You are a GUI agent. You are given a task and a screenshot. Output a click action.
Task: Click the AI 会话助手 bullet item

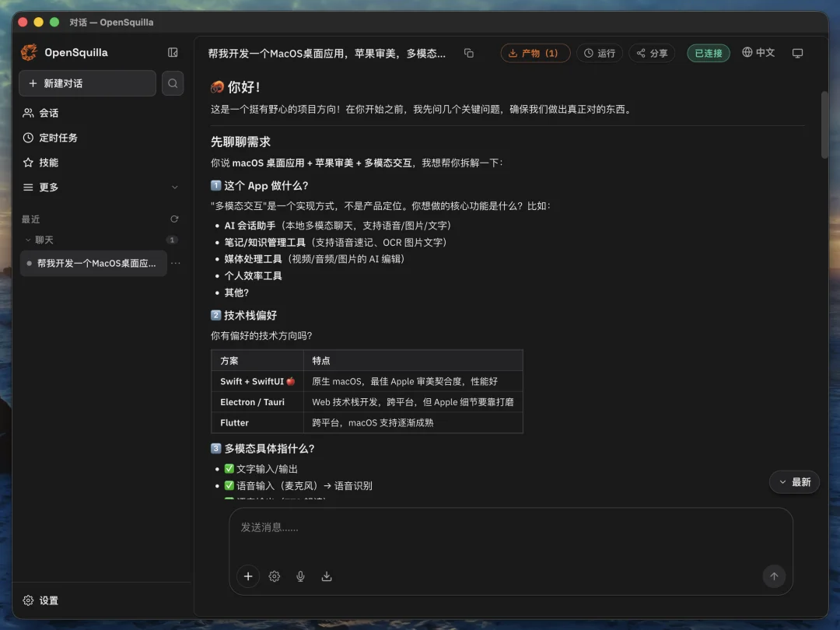tap(338, 226)
